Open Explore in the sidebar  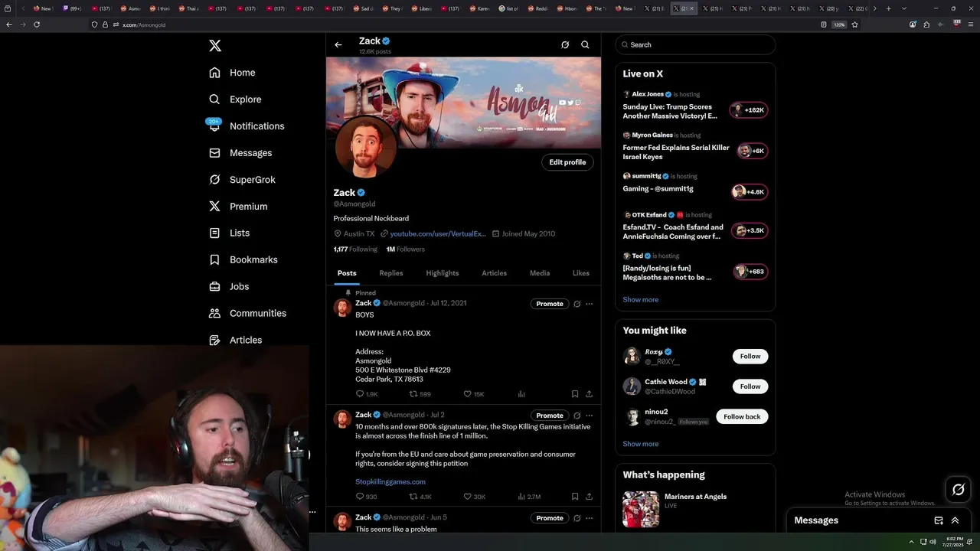point(235,99)
